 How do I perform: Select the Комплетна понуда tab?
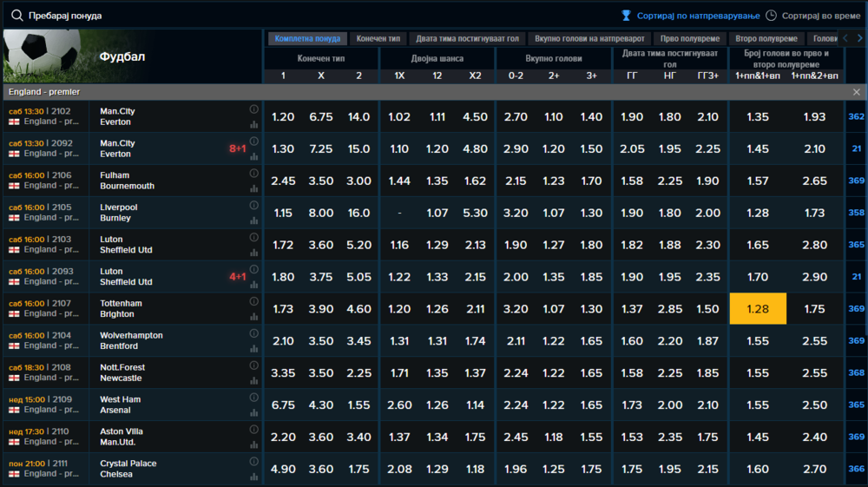tap(307, 39)
